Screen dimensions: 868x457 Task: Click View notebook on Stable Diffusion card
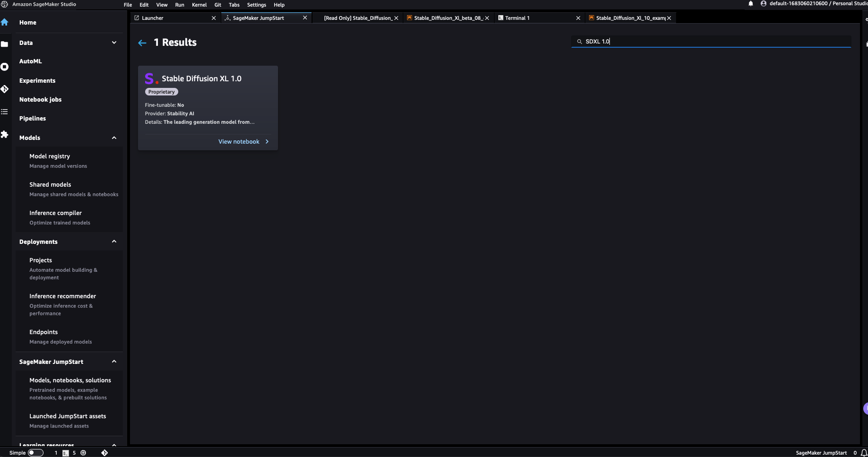tap(243, 142)
